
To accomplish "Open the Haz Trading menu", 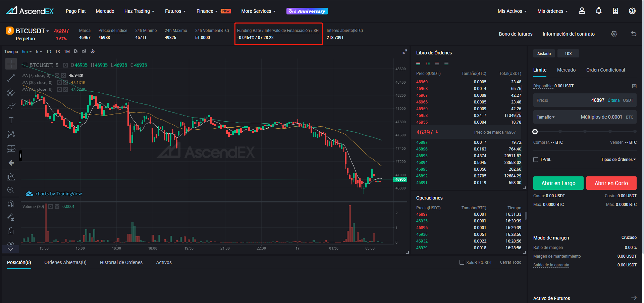I will point(139,11).
